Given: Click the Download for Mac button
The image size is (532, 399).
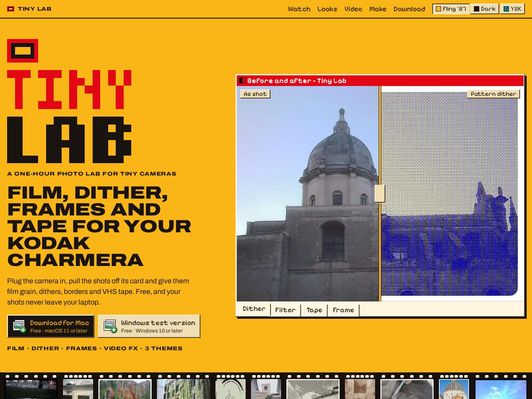Looking at the screenshot, I should pos(51,326).
